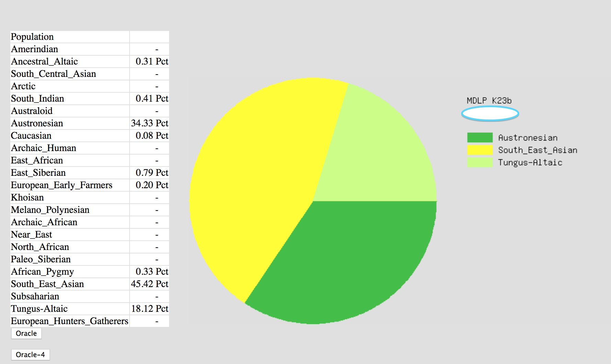Select the Near_East row label
Image resolution: width=611 pixels, height=364 pixels.
(31, 235)
